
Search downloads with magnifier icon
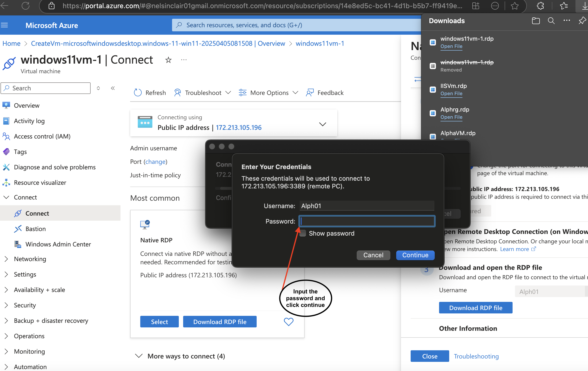[551, 21]
